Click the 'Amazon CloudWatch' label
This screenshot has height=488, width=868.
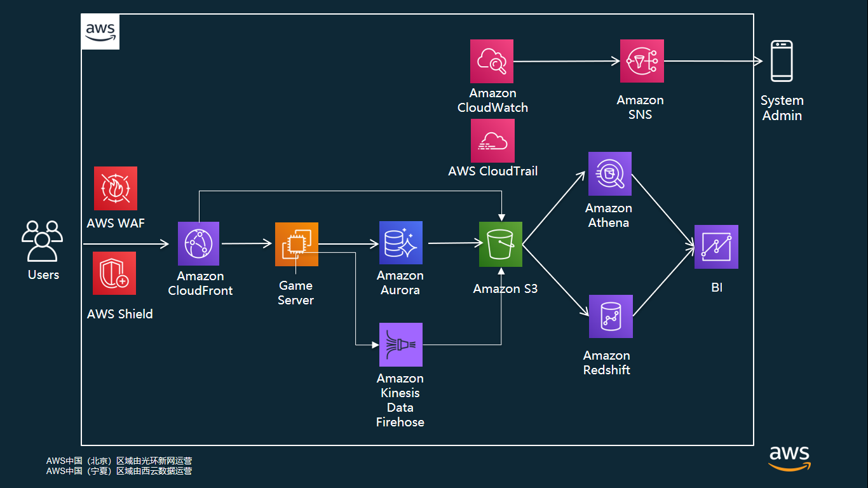(492, 100)
